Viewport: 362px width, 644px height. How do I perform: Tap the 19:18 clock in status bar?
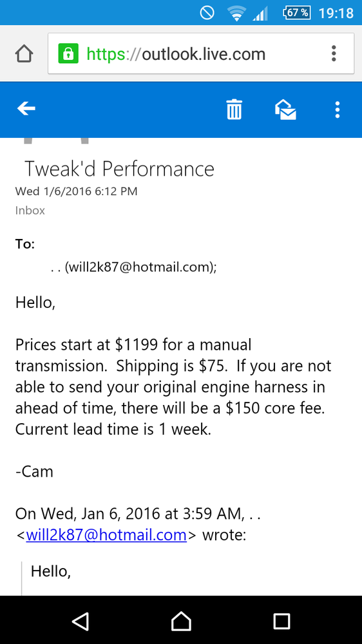click(x=336, y=13)
